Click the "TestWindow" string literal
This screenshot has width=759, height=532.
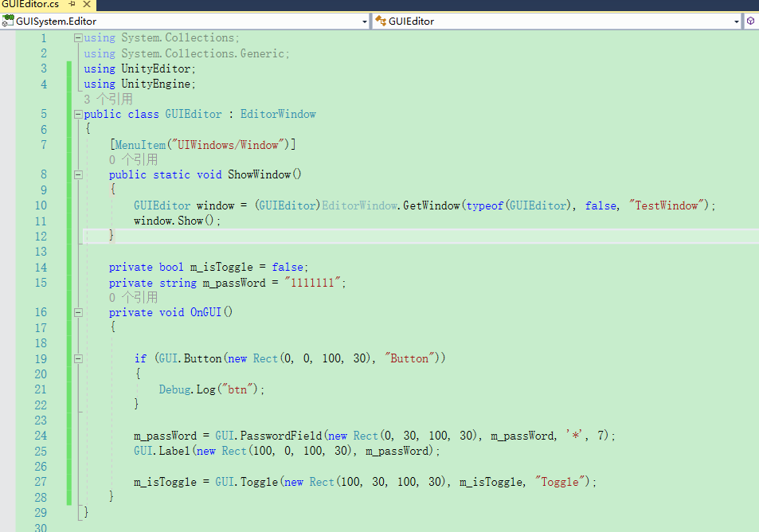pos(667,205)
